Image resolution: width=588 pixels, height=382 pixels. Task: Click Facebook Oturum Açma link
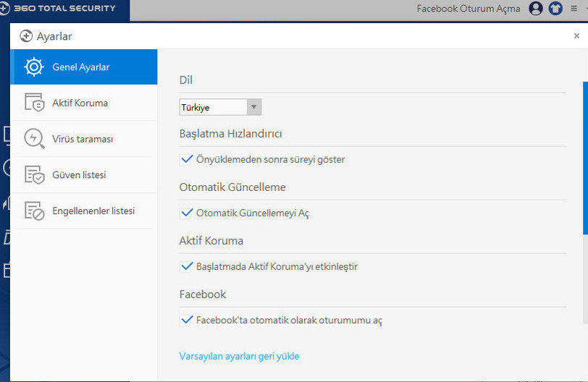[469, 9]
